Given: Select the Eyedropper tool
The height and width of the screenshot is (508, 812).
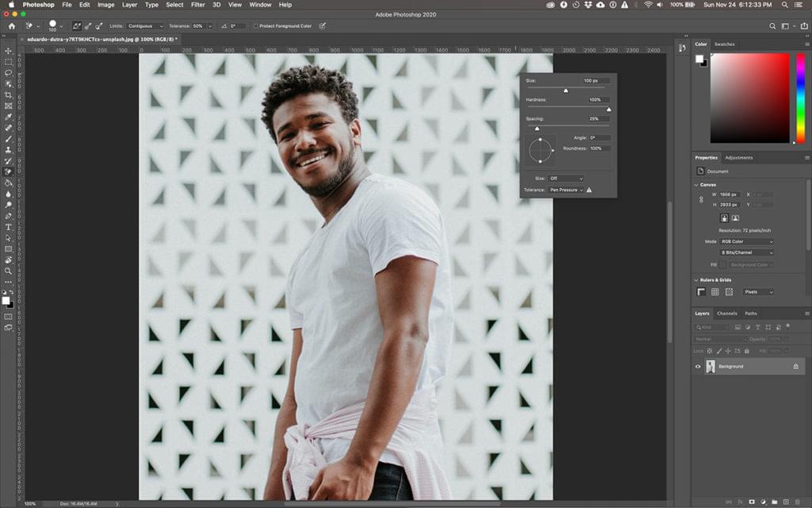Looking at the screenshot, I should [x=9, y=117].
